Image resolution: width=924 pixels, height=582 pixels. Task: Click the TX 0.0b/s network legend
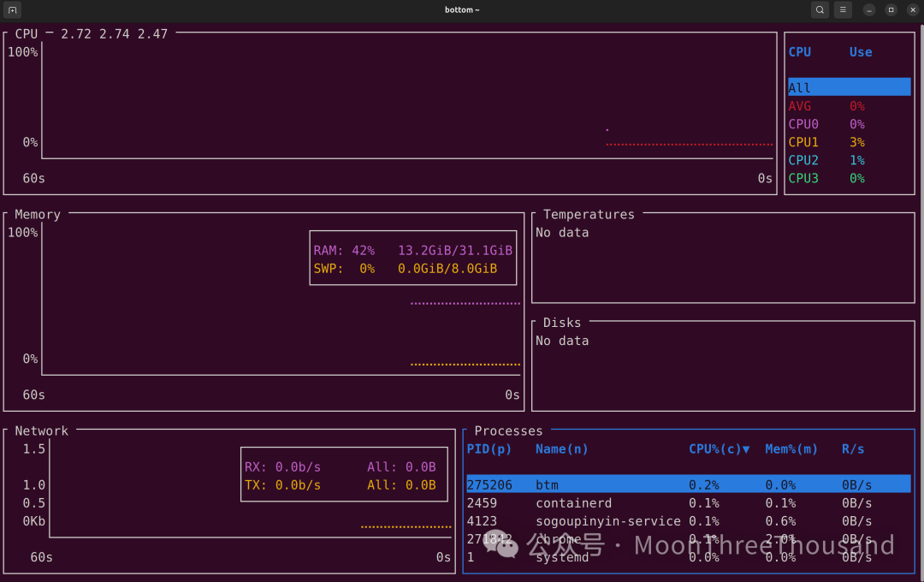[340, 484]
